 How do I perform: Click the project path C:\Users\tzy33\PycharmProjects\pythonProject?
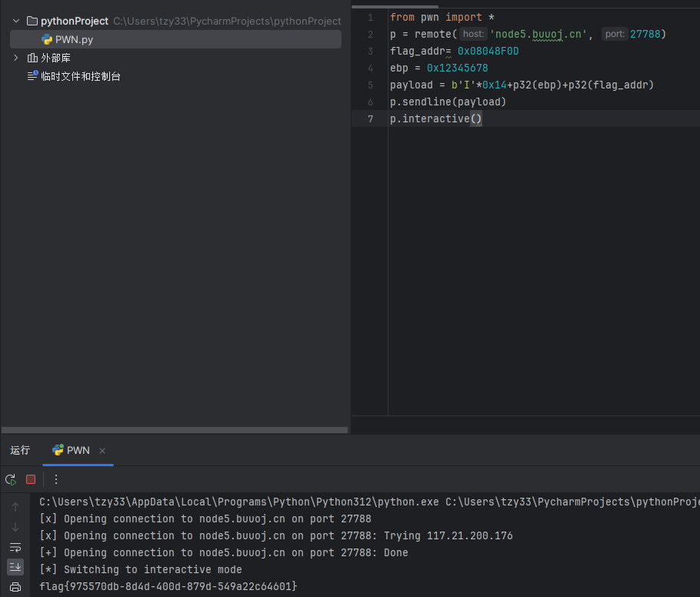227,21
